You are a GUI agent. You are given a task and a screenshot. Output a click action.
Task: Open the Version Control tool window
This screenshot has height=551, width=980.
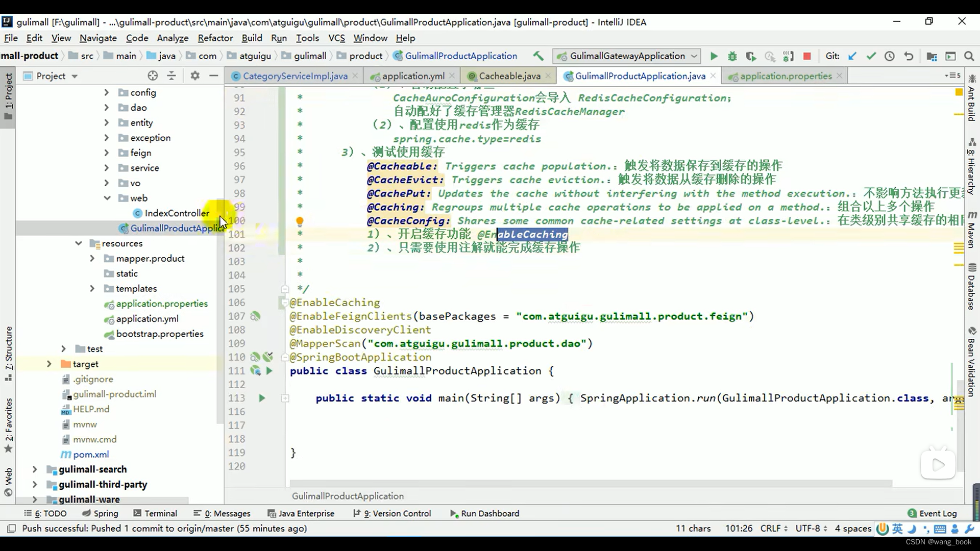click(392, 513)
